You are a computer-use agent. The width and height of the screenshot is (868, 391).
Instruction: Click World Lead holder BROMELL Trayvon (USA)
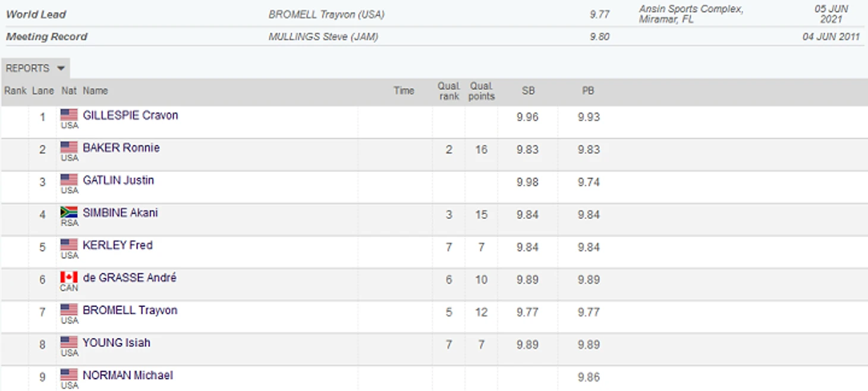tap(326, 15)
